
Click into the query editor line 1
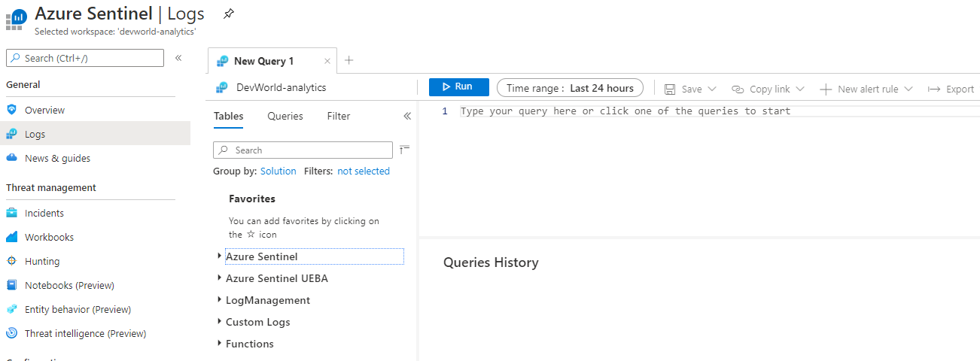pos(719,111)
